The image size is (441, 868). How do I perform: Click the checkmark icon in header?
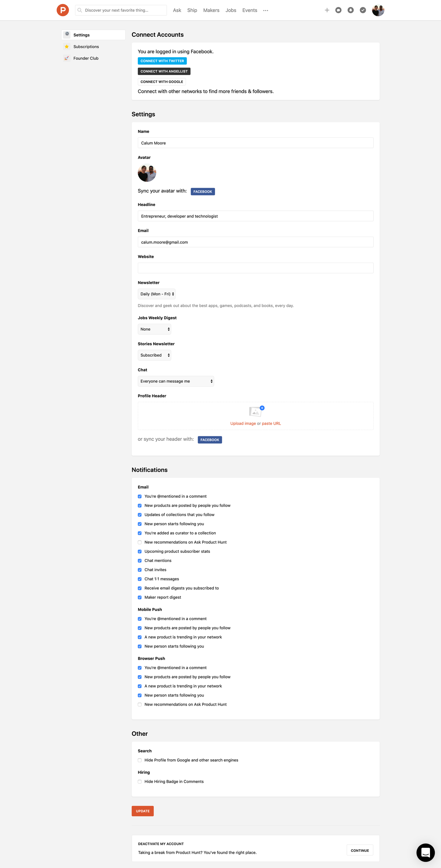pos(363,10)
